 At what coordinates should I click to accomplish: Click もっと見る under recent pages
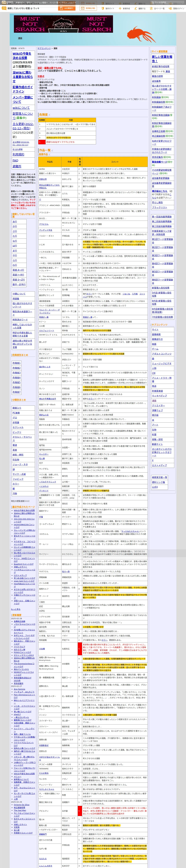(15, 609)
